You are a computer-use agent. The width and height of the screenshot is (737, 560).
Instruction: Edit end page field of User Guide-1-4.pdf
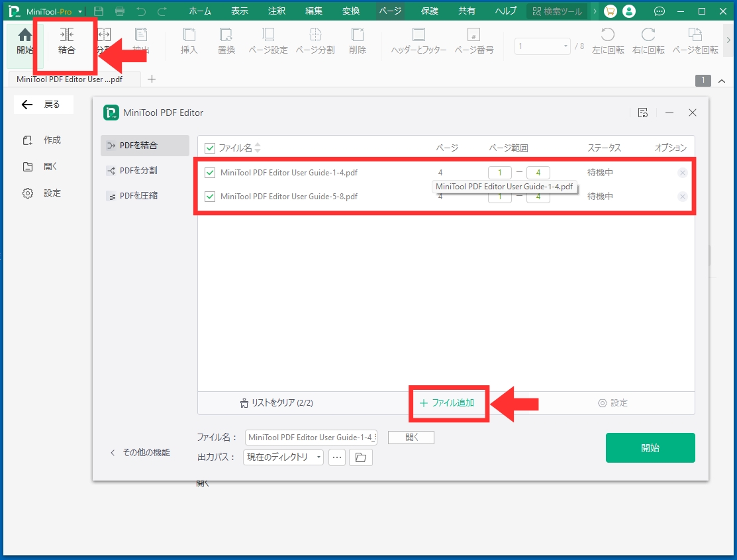tap(538, 173)
